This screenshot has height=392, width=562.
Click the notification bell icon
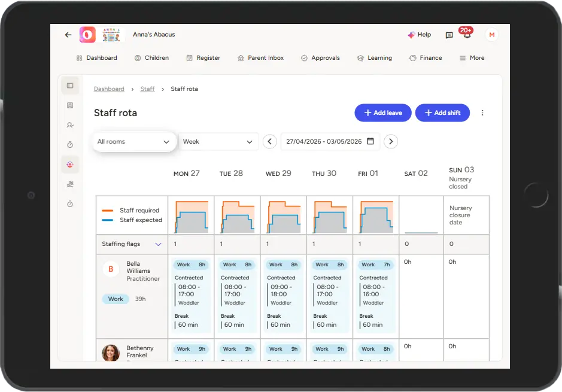click(x=467, y=35)
